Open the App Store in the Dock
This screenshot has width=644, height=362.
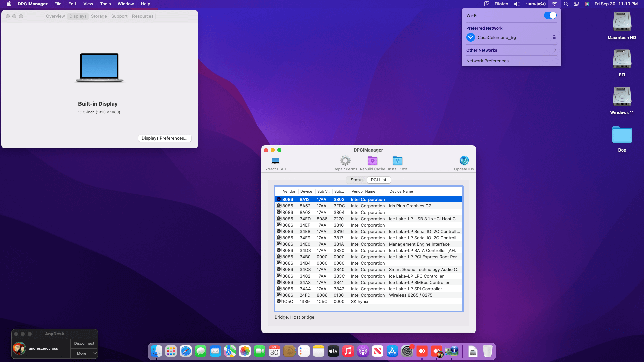click(392, 351)
